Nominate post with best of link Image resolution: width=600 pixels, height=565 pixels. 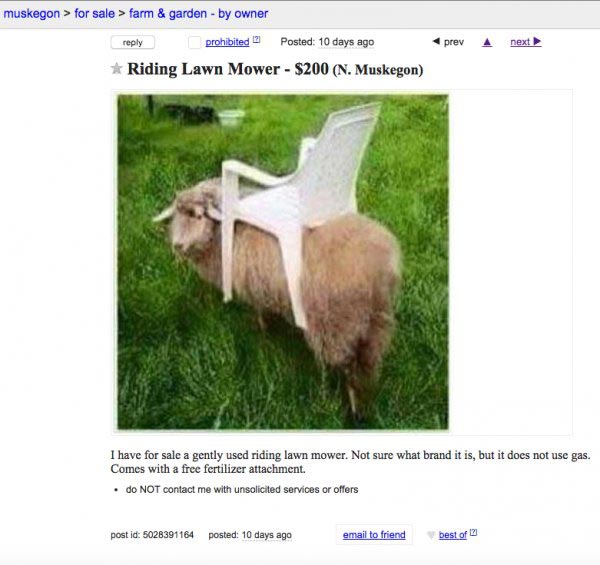tap(453, 535)
